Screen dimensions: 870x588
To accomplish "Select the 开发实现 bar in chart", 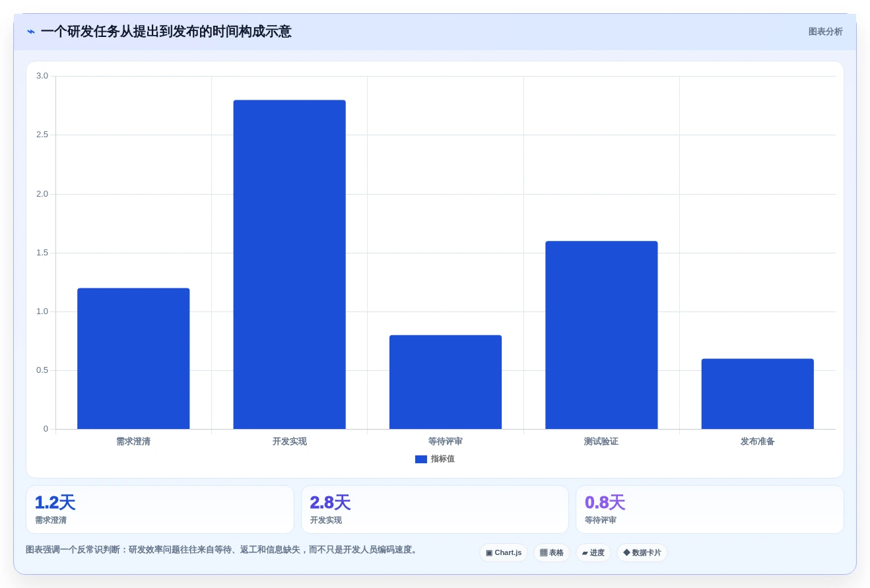I will tap(289, 265).
